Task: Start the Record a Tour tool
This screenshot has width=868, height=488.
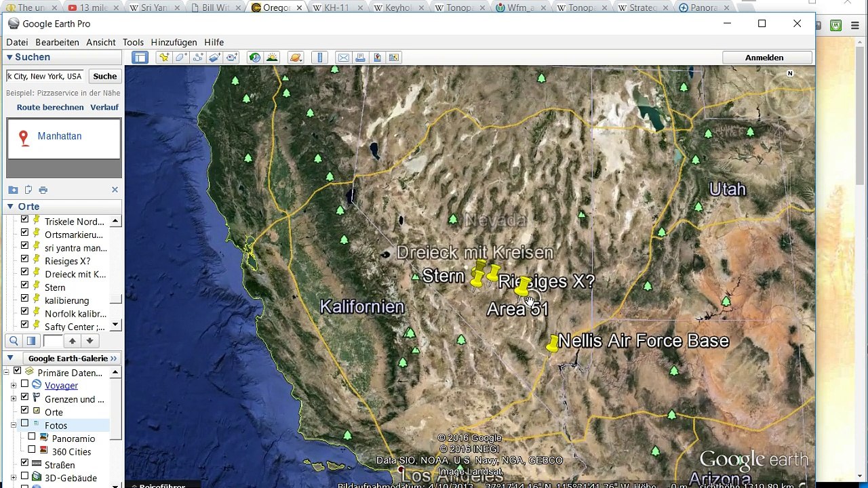Action: pos(232,58)
